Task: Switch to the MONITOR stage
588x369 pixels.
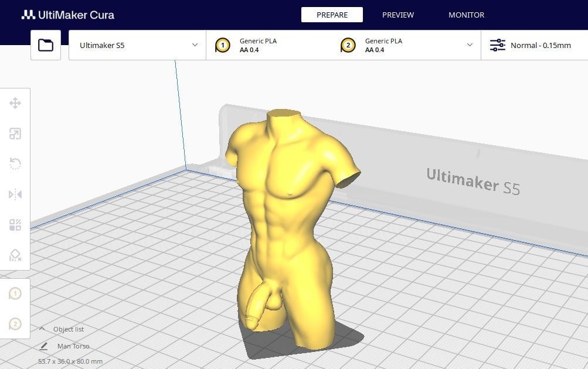Action: point(466,15)
